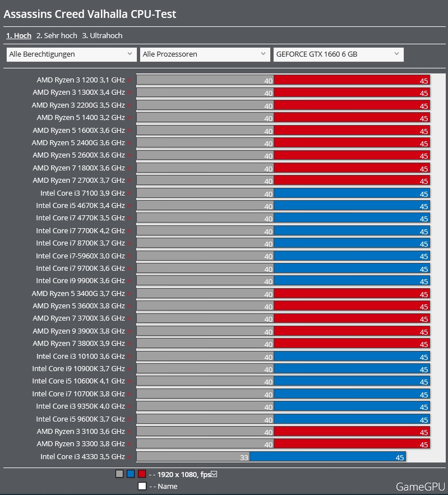This screenshot has height=495, width=448.
Task: Click the Intel Core i5 10600K 4,1 GHz label
Action: [x=78, y=381]
